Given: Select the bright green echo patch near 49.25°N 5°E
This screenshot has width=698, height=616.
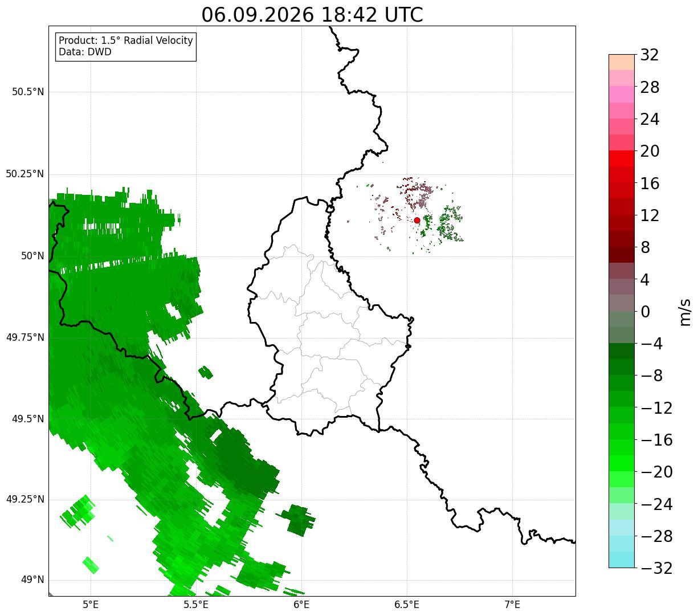Looking at the screenshot, I should [79, 511].
